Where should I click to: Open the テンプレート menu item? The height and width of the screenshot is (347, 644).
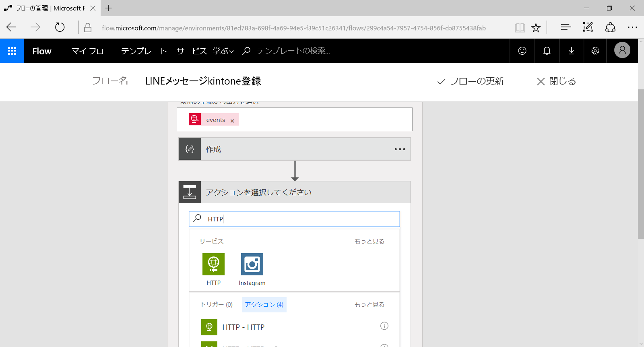click(x=144, y=51)
